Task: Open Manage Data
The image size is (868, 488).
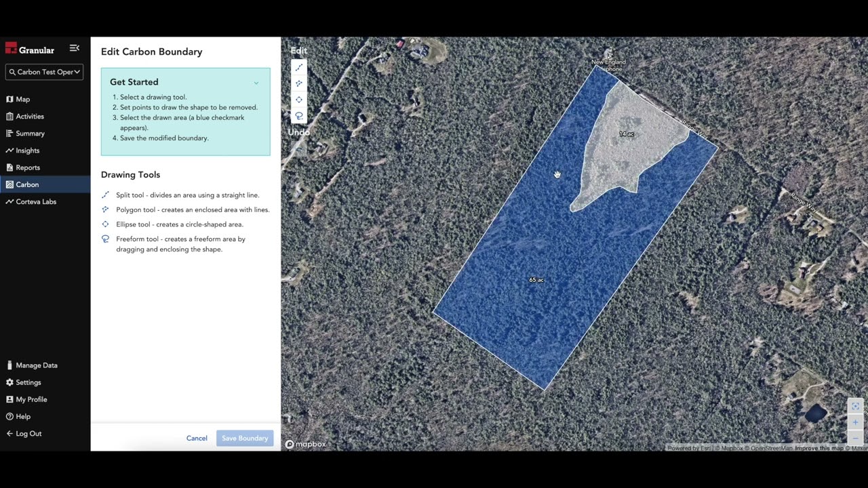Action: (45, 365)
